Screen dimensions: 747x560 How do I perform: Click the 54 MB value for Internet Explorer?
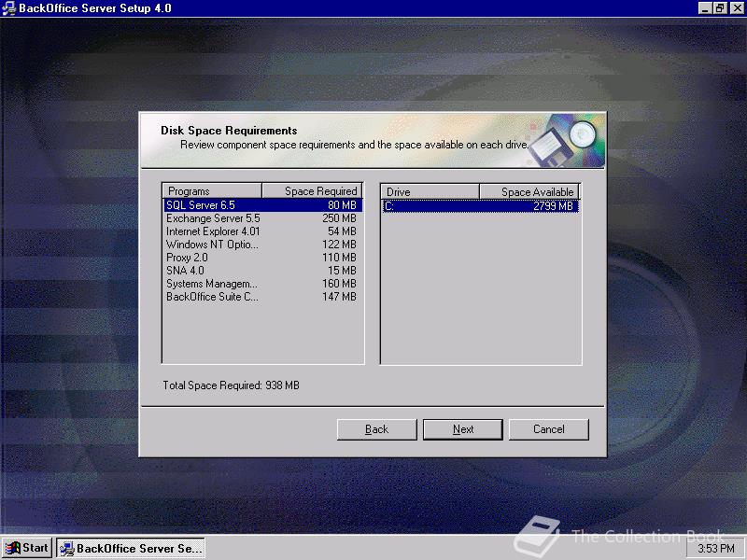(342, 231)
